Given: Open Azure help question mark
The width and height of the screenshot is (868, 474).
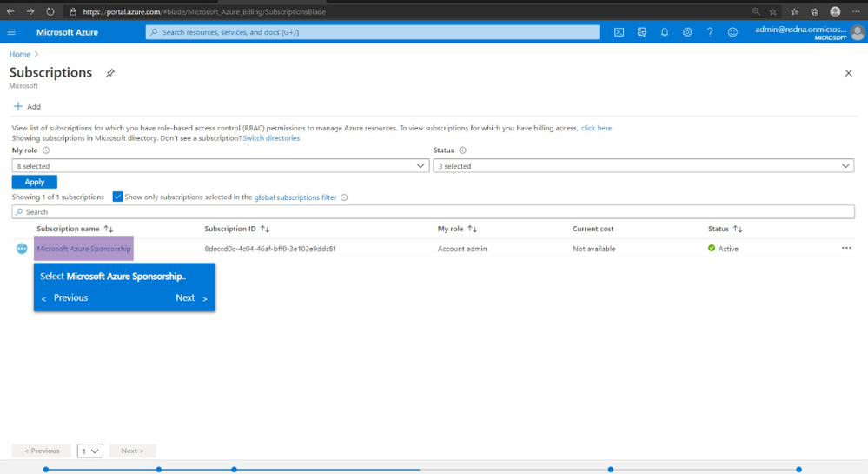Looking at the screenshot, I should pos(710,32).
